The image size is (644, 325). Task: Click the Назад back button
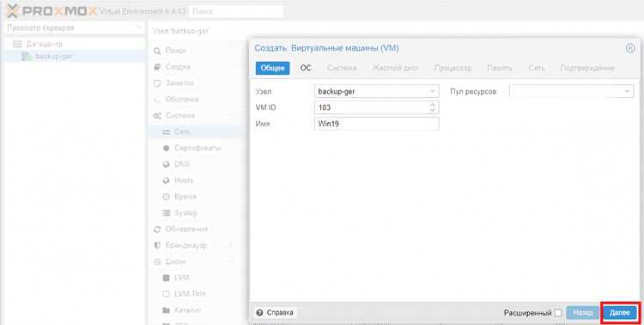[583, 313]
